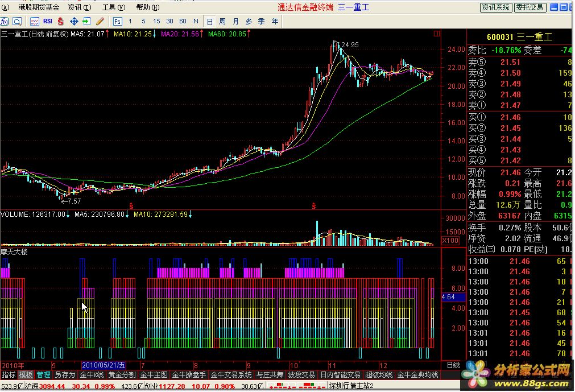575x392 pixels.
Task: Open the Fs tick chart icon
Action: [117, 21]
